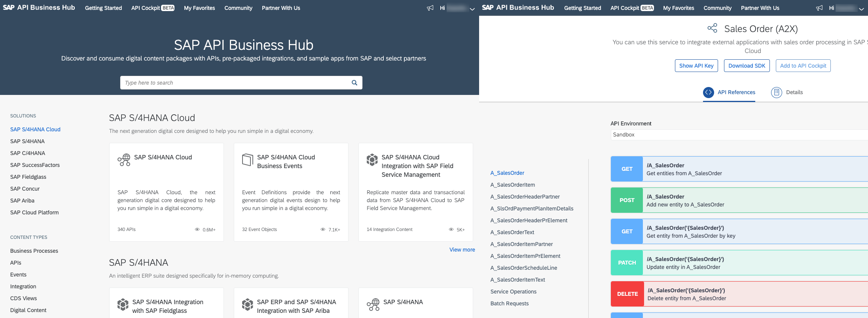Click SAP ERP Integration with Ariba card icon
868x318 pixels.
tap(248, 305)
